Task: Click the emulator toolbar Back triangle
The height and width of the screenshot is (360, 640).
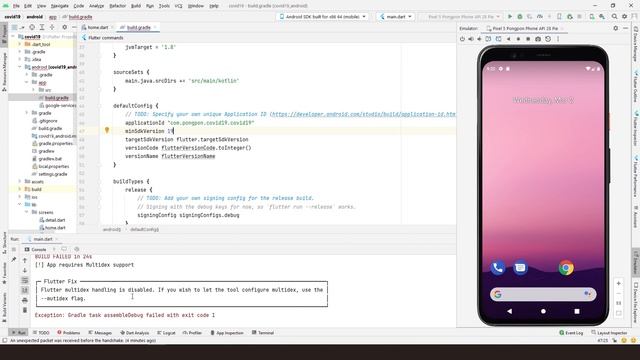Action: (x=509, y=39)
